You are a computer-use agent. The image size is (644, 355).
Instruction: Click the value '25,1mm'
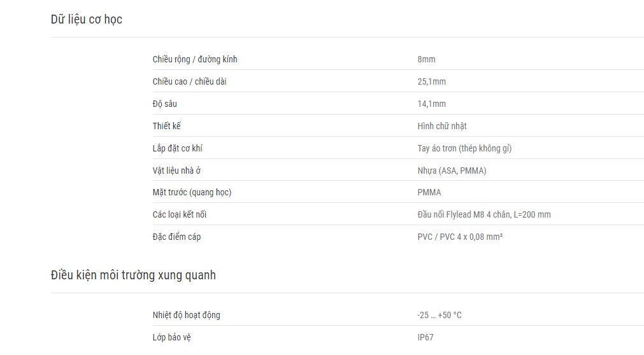coord(431,81)
